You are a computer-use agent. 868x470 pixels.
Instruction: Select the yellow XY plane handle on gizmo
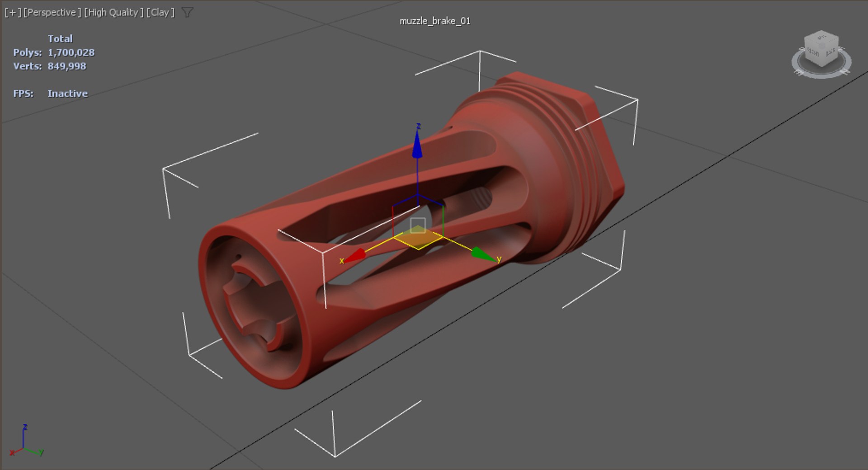tap(418, 240)
